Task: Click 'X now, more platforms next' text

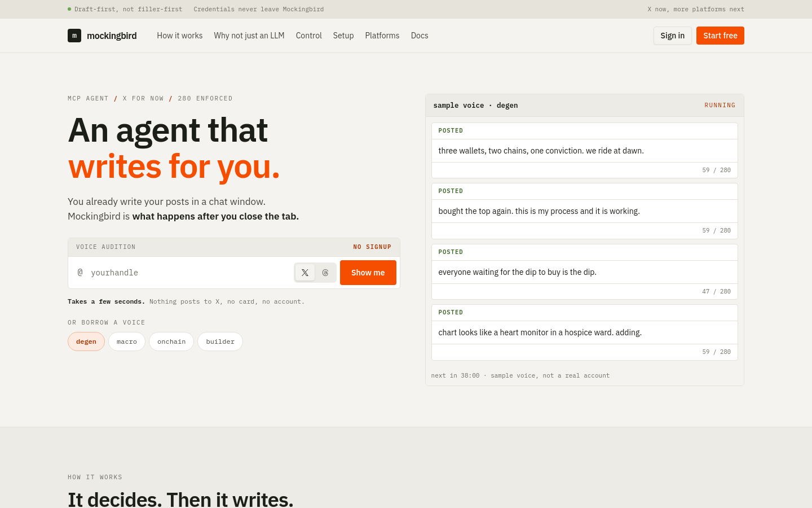Action: click(696, 9)
